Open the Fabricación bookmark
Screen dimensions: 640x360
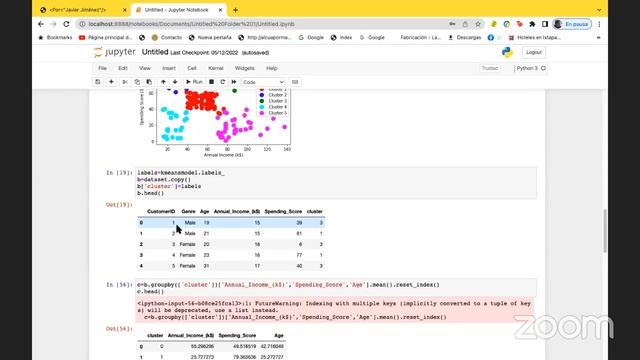[x=420, y=38]
